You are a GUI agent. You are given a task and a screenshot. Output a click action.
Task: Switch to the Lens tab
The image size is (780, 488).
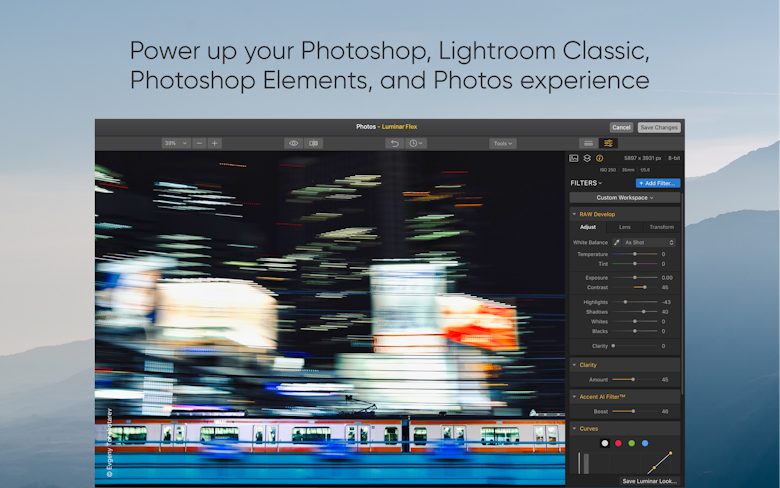[x=624, y=227]
